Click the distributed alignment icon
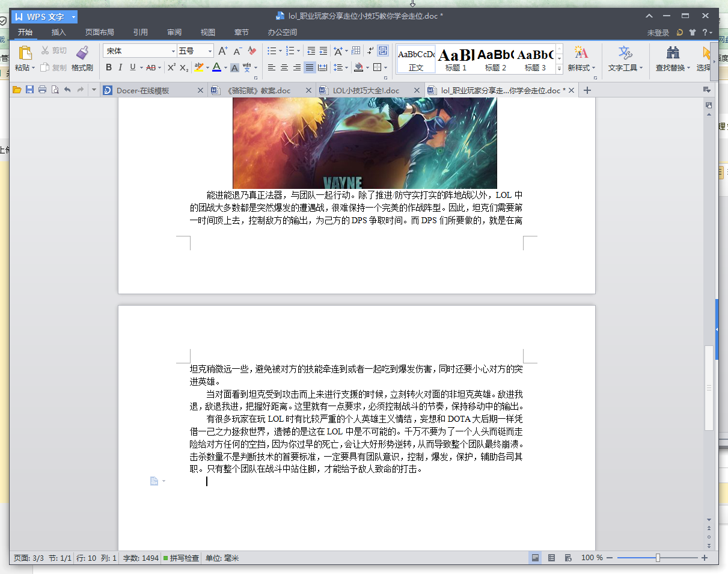Screen dimensions: 728x574 322,67
